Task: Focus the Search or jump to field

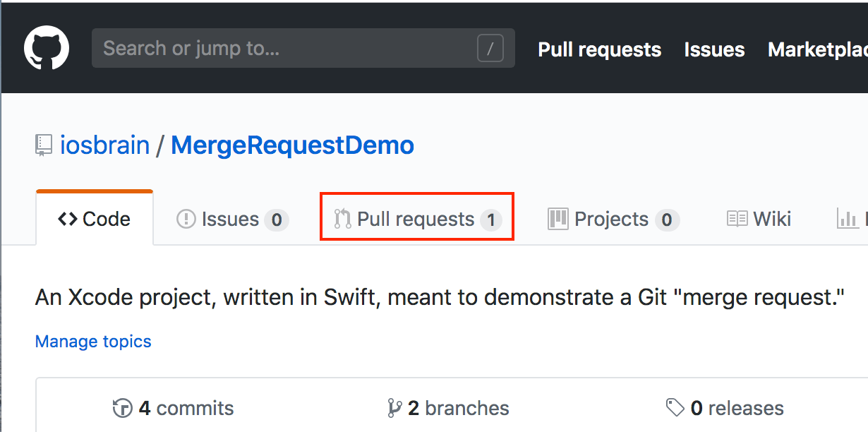Action: [x=282, y=49]
